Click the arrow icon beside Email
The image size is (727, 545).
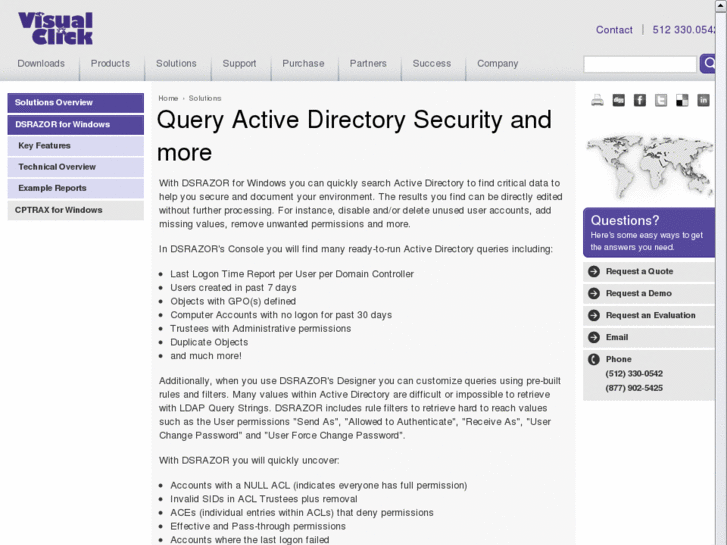594,337
